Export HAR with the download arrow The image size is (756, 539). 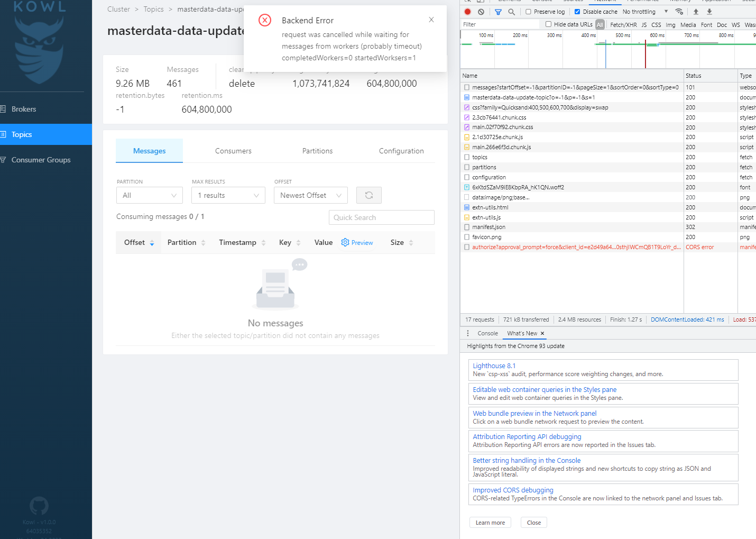(709, 12)
